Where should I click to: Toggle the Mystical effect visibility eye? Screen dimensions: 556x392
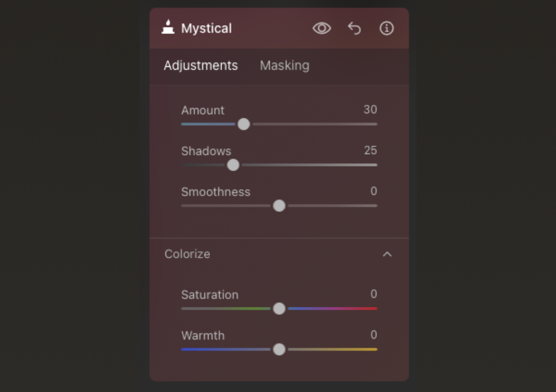pos(322,28)
